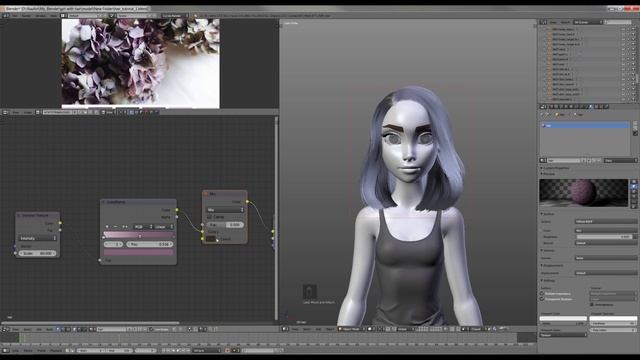Viewport: 640px width, 360px height.
Task: Remove material slot with minus icon
Action: click(635, 128)
